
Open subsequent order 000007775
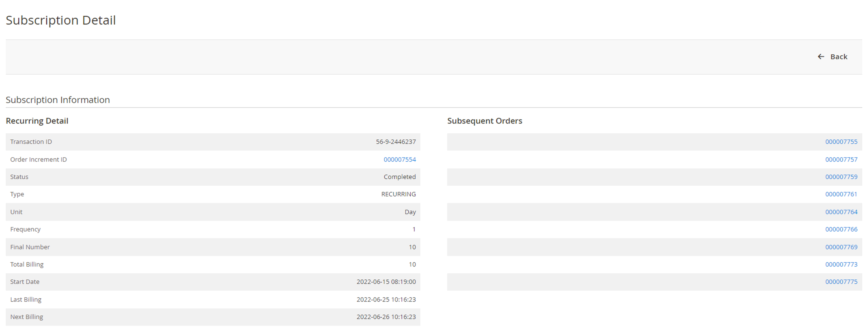coord(841,282)
